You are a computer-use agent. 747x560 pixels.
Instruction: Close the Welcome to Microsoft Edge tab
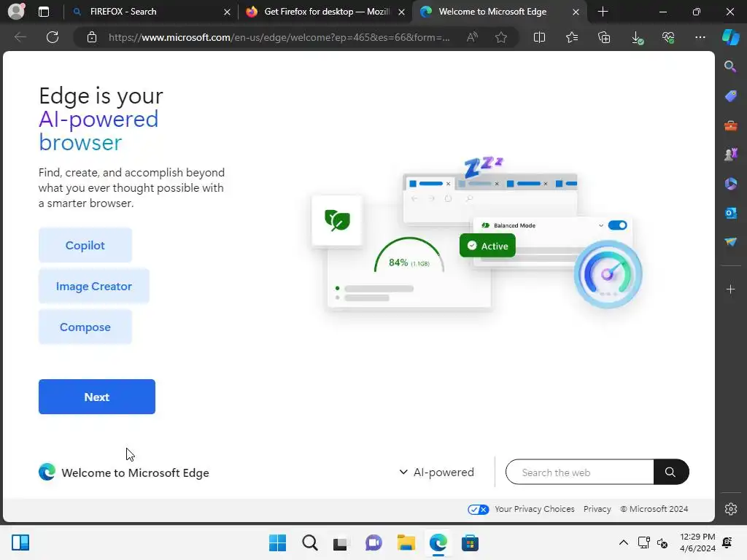[576, 12]
